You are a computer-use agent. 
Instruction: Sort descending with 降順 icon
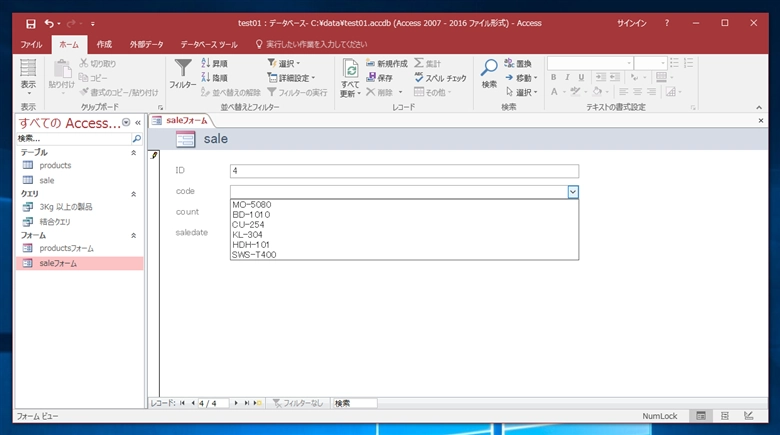205,78
